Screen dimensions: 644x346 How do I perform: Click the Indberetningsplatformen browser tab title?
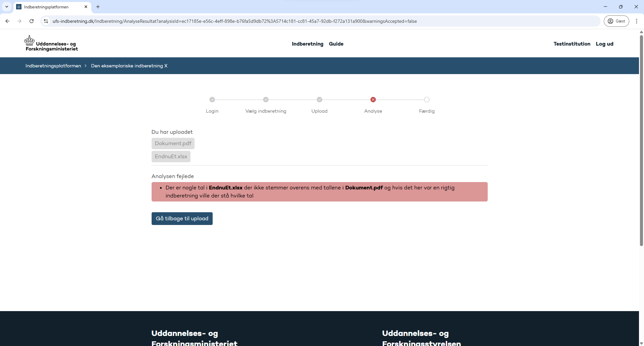click(46, 7)
